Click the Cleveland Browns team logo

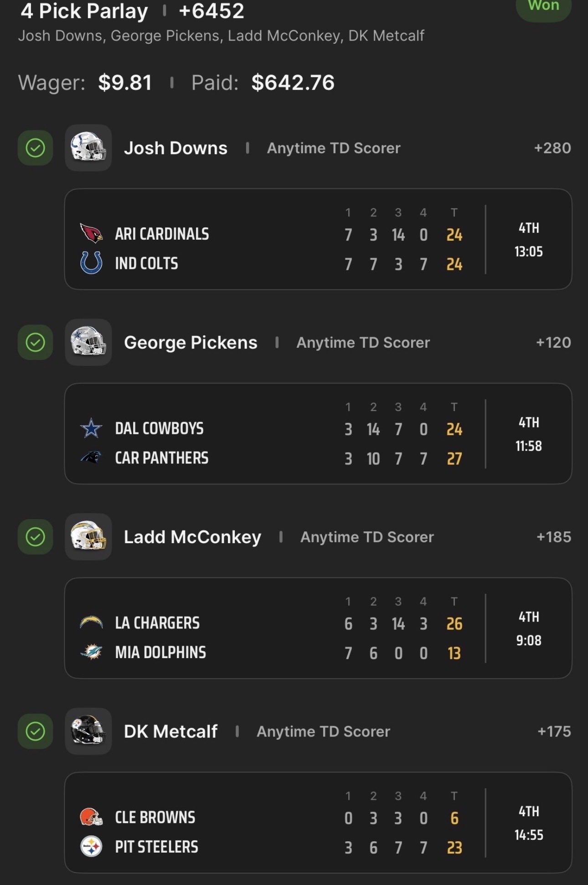pos(91,817)
